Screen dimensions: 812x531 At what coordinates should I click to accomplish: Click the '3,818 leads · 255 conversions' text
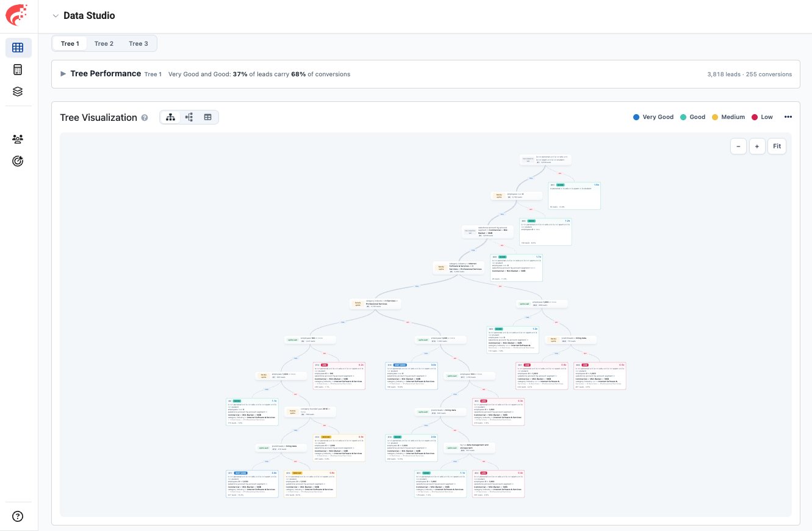[x=749, y=74]
